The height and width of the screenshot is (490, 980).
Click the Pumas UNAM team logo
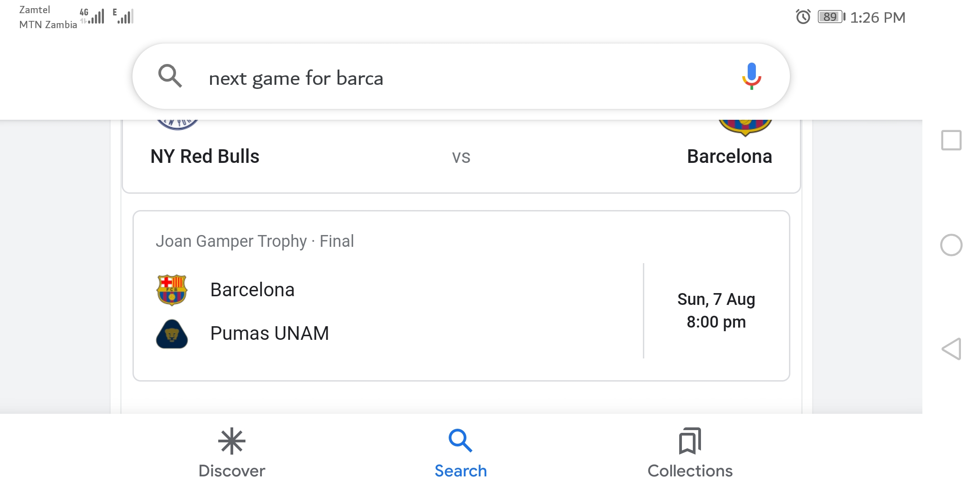tap(172, 334)
